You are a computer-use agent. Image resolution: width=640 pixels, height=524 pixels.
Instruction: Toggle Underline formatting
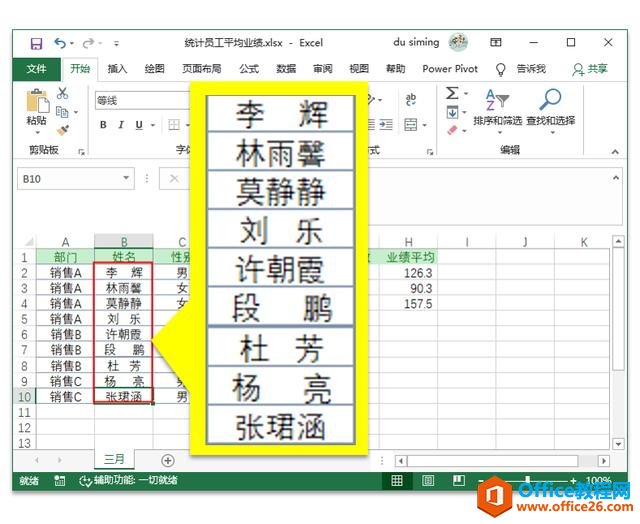[x=139, y=125]
